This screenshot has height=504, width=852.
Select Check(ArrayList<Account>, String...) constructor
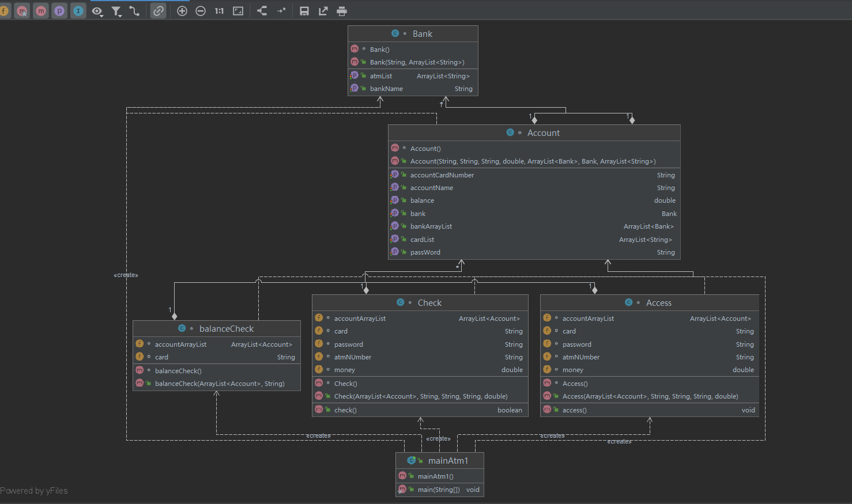tap(420, 396)
